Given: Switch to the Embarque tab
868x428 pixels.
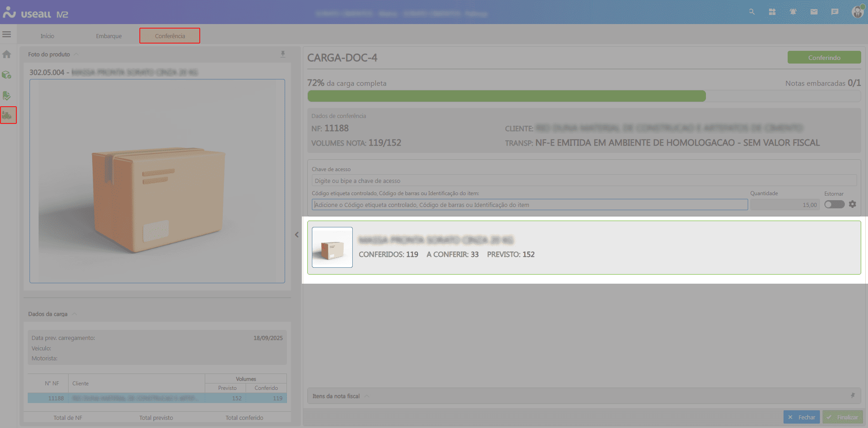Looking at the screenshot, I should 109,36.
